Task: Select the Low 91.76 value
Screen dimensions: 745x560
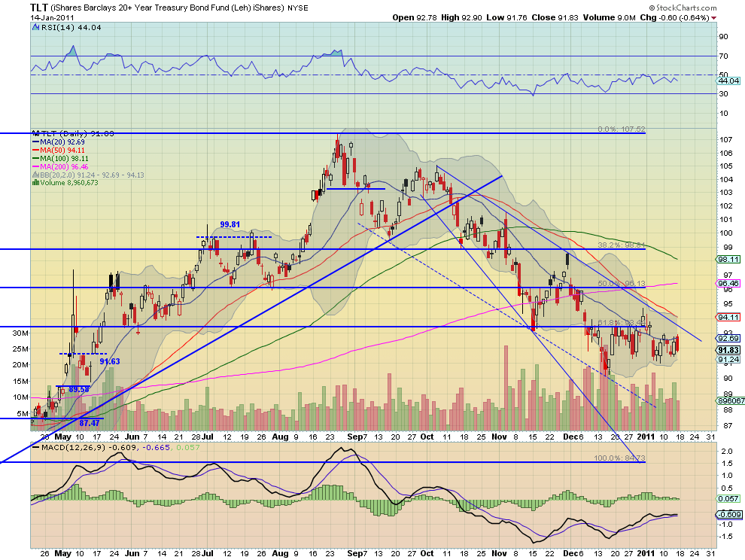Action: point(506,17)
